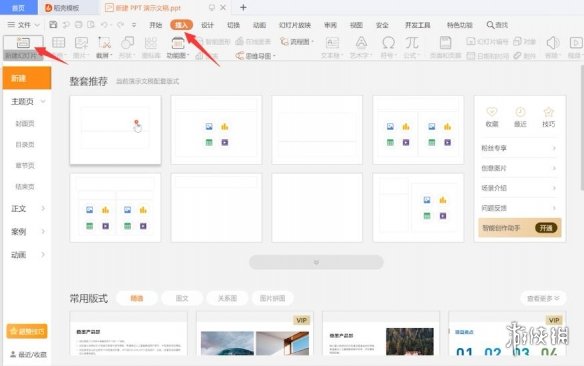Open the Mind Map (思维导图) dropdown
Image resolution: width=584 pixels, height=366 pixels.
click(x=256, y=56)
